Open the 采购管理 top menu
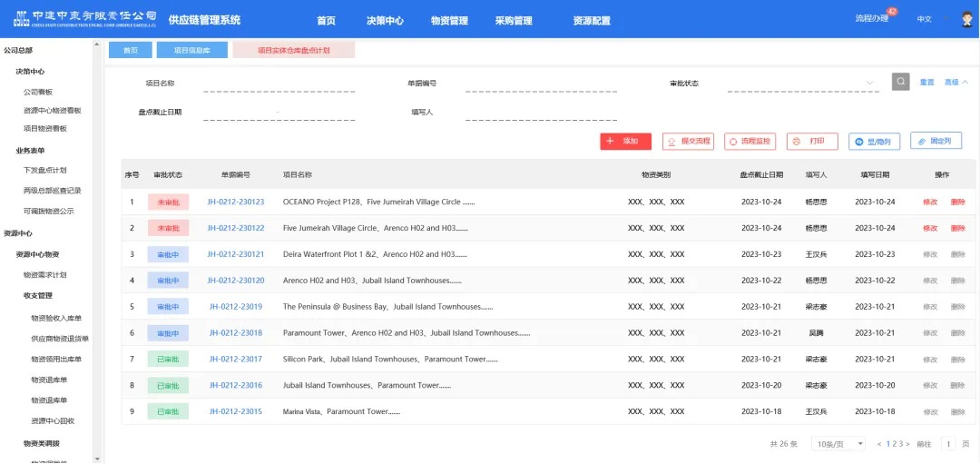This screenshot has width=980, height=464. [514, 21]
